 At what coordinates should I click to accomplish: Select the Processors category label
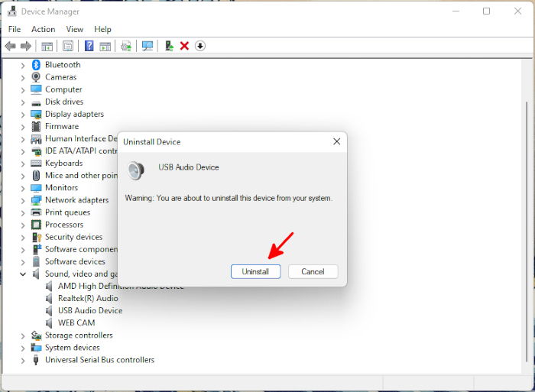[x=64, y=225]
